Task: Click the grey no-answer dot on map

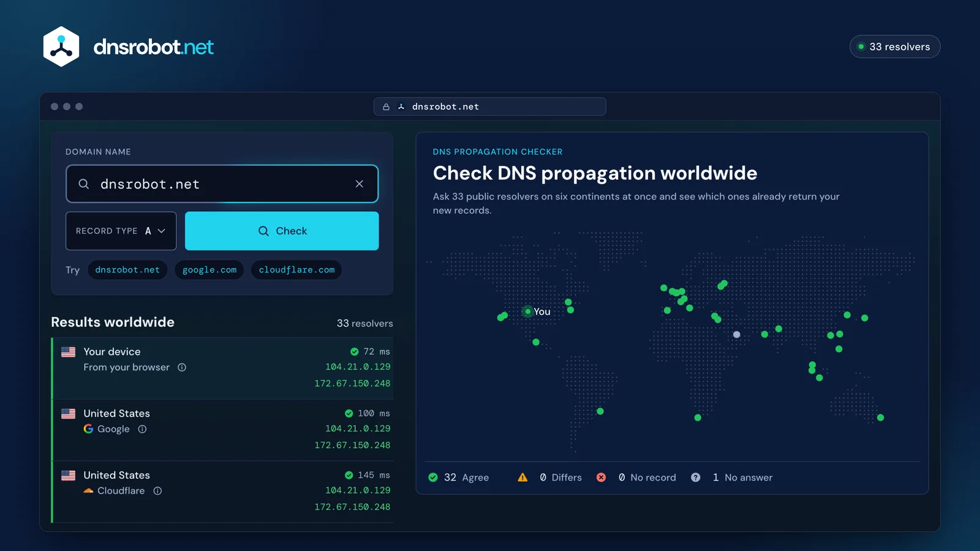Action: click(737, 334)
